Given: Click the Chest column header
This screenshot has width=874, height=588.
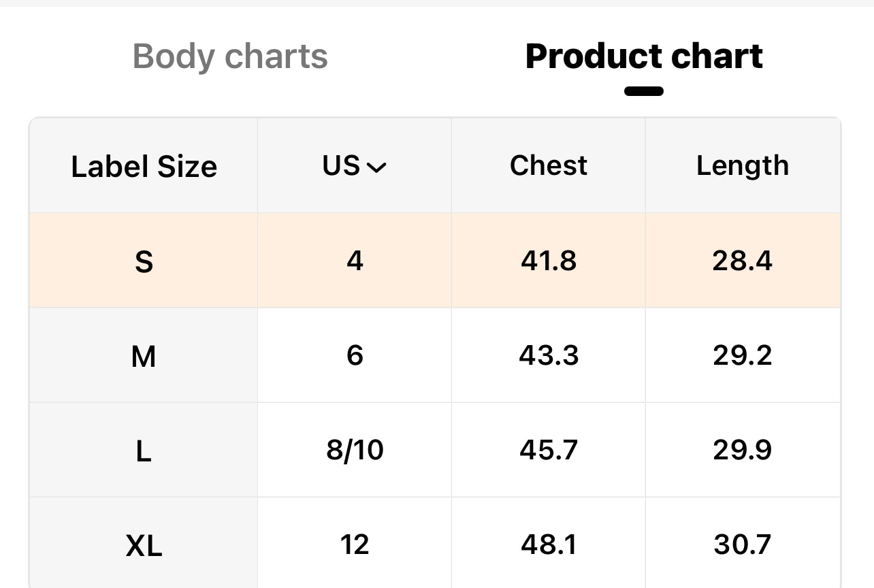Looking at the screenshot, I should coord(548,166).
